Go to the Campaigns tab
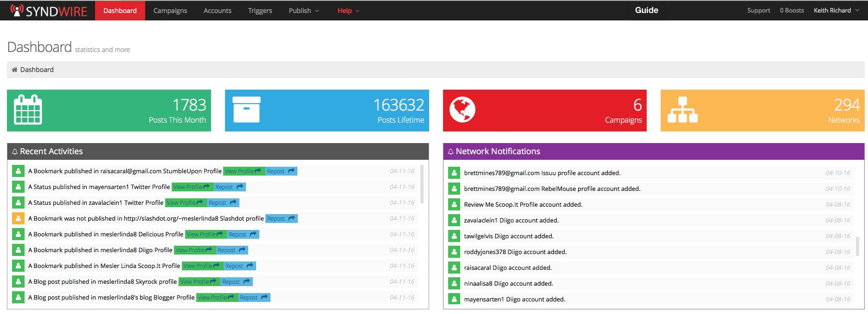Screen dimensions: 868x314 pos(170,11)
